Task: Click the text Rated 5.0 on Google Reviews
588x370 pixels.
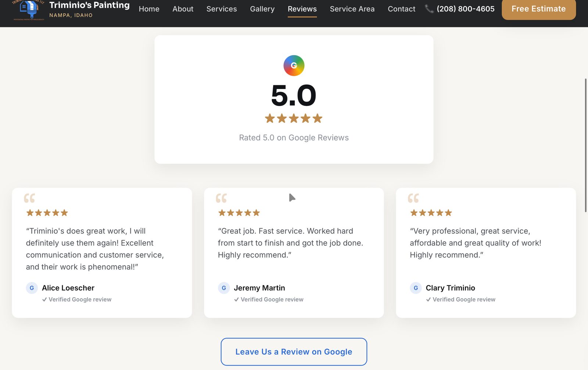Action: (294, 138)
